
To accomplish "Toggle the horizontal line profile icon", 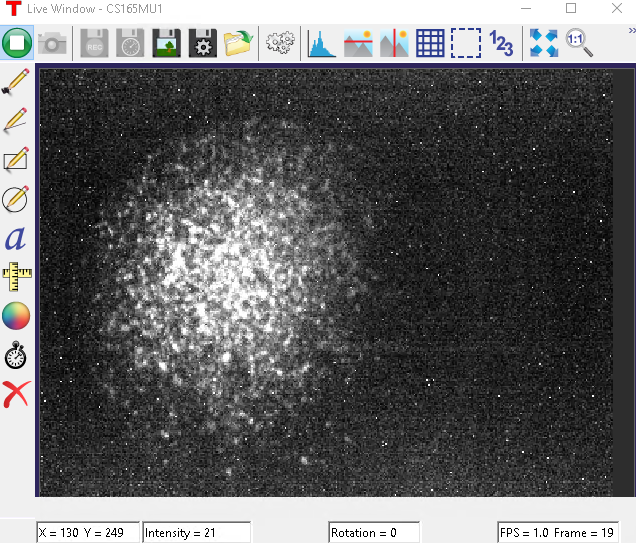I will click(x=358, y=43).
